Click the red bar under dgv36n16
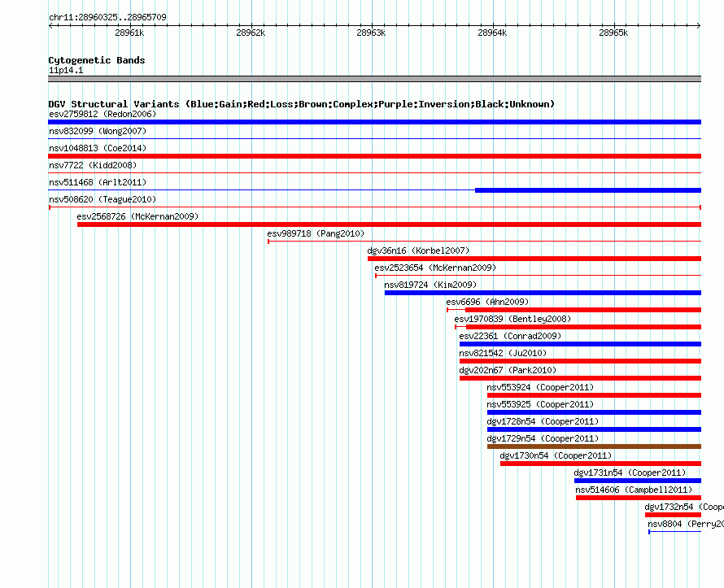This screenshot has height=588, width=724. (x=534, y=259)
